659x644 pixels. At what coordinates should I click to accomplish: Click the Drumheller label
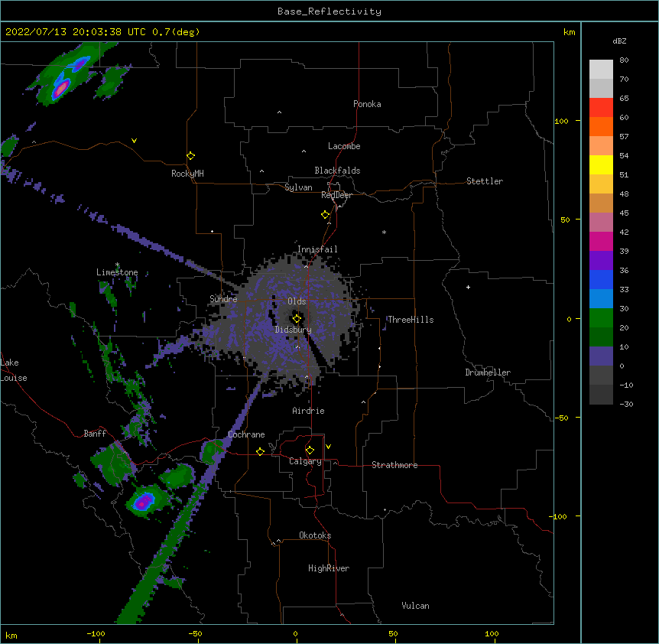click(x=488, y=372)
